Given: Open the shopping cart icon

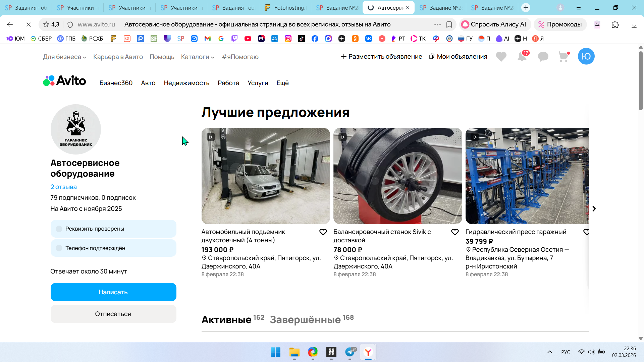Looking at the screenshot, I should tap(563, 57).
